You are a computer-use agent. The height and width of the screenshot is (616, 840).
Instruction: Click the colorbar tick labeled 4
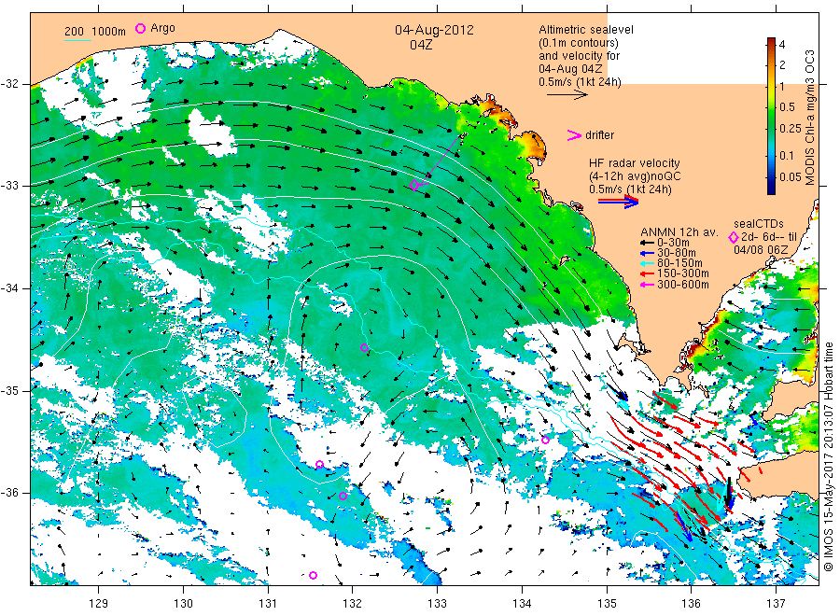pos(782,45)
